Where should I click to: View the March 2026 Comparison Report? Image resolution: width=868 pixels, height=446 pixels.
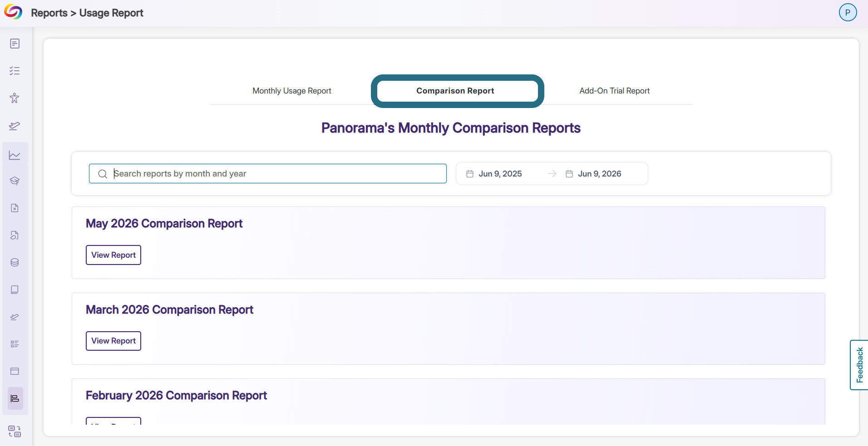pyautogui.click(x=113, y=341)
